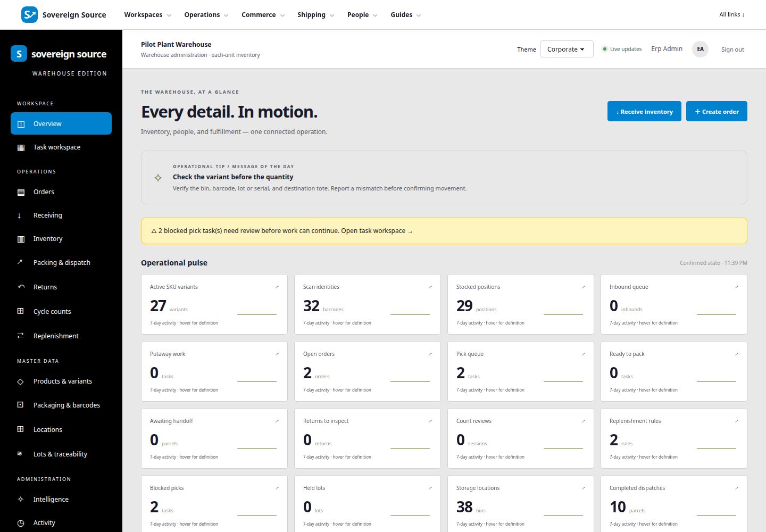Expand the Guides menu
Screen dimensions: 766x532
pos(405,15)
